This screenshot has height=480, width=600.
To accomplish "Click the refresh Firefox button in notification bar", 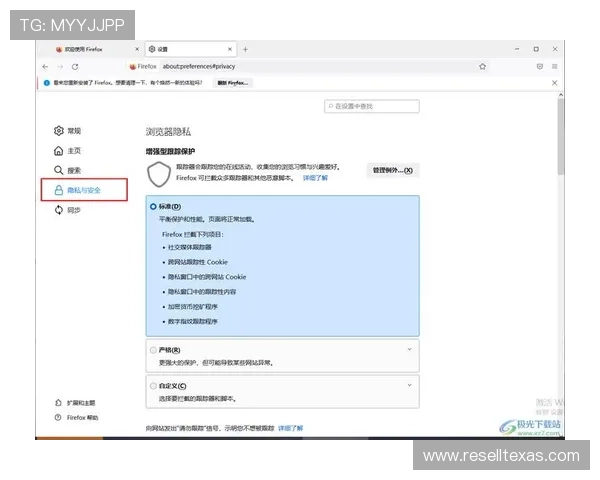I will [x=233, y=83].
